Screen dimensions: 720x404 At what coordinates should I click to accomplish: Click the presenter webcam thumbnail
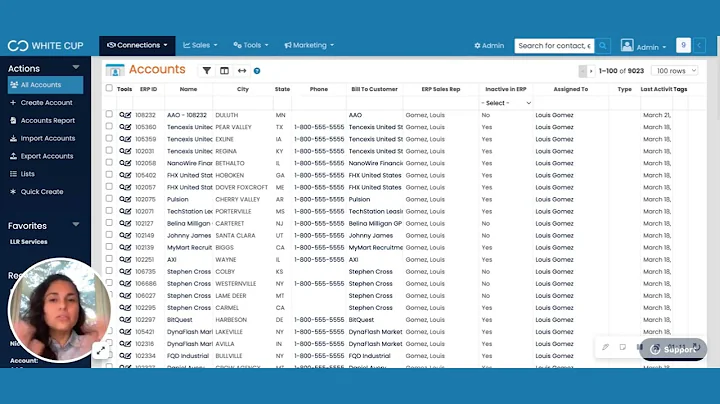tap(60, 310)
